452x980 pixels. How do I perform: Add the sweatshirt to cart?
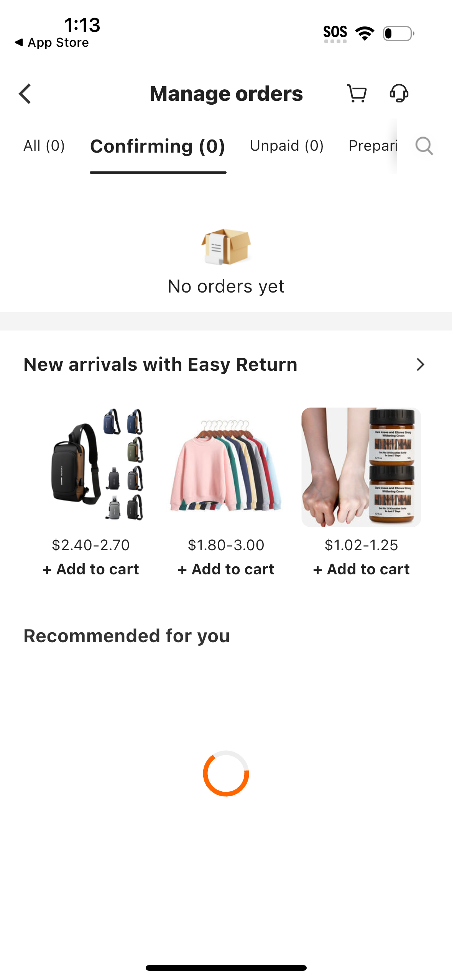pos(226,569)
